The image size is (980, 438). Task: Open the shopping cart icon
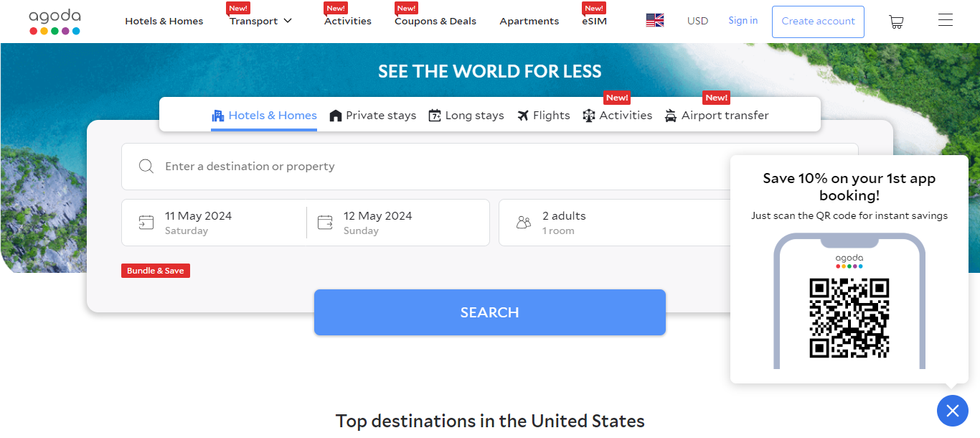(896, 22)
